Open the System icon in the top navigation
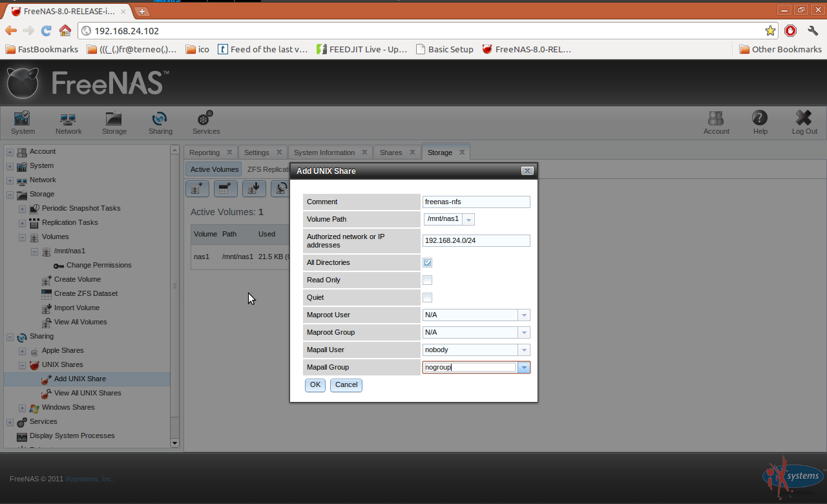The height and width of the screenshot is (504, 827). pyautogui.click(x=22, y=123)
